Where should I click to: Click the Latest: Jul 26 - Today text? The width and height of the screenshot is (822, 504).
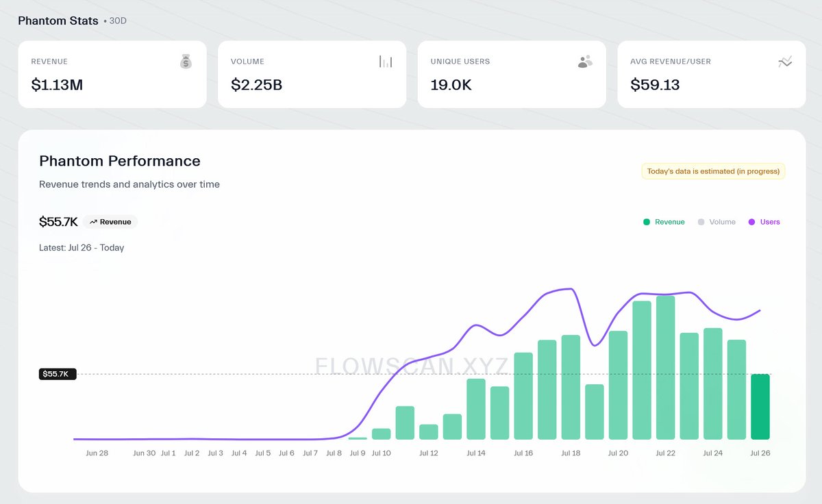(x=82, y=248)
